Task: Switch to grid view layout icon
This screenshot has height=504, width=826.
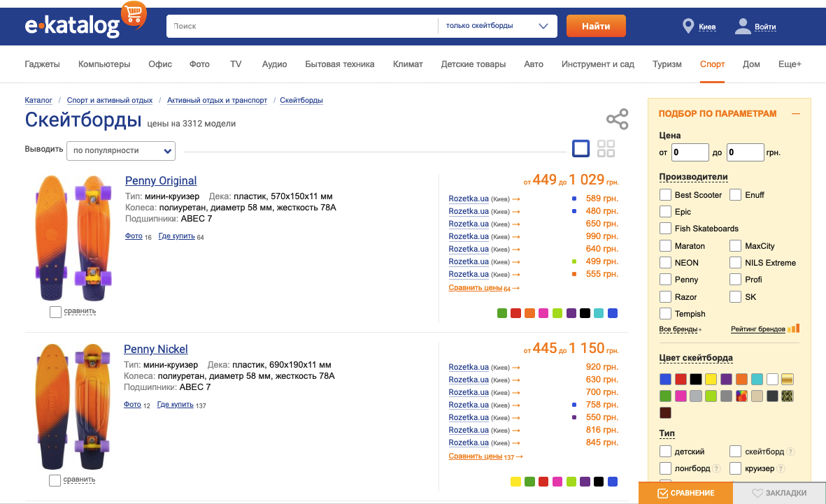Action: tap(606, 148)
